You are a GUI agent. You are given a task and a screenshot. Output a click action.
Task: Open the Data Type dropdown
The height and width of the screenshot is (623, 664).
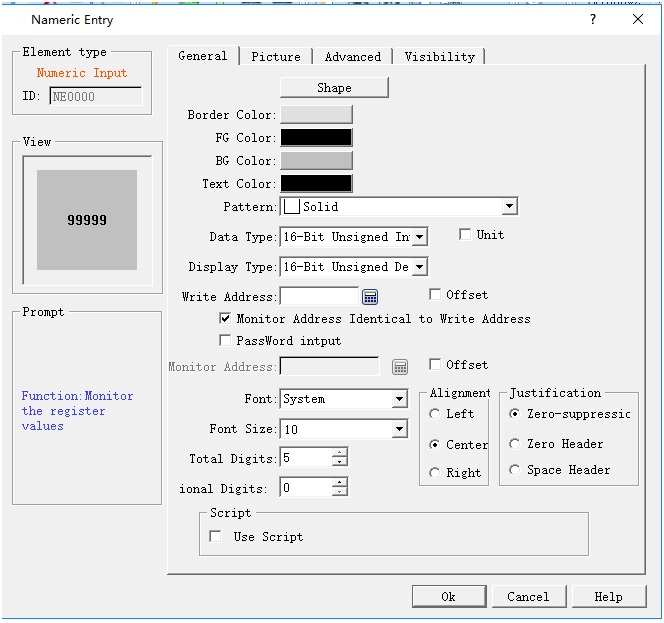(x=419, y=237)
